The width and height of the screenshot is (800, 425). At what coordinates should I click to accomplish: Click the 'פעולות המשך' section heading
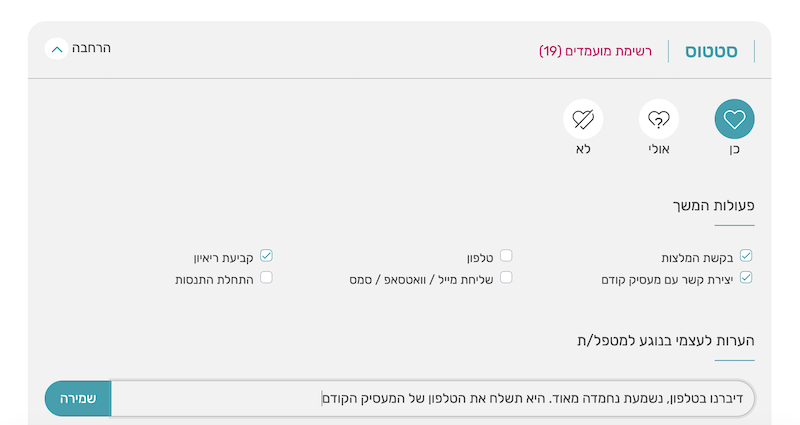pyautogui.click(x=713, y=205)
